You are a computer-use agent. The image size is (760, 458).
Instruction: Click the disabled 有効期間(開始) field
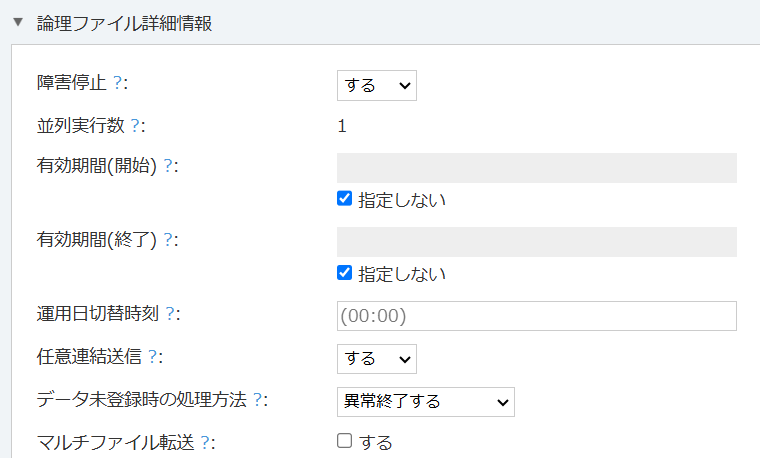[537, 168]
